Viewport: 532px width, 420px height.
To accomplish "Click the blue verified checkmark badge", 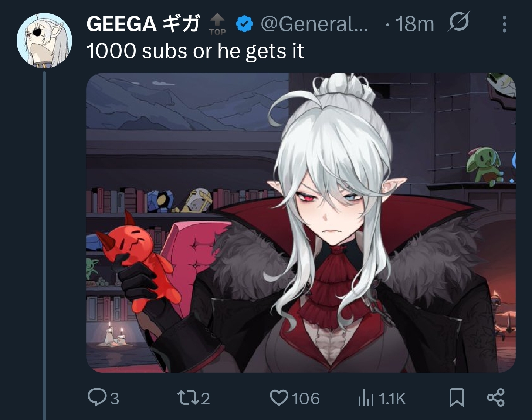I will click(x=244, y=24).
